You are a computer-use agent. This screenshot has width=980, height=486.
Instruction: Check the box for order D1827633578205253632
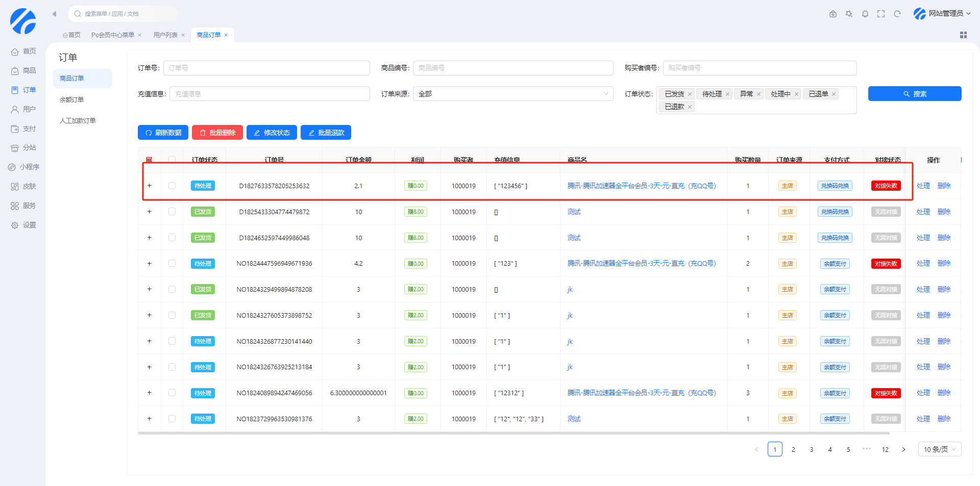(x=172, y=186)
